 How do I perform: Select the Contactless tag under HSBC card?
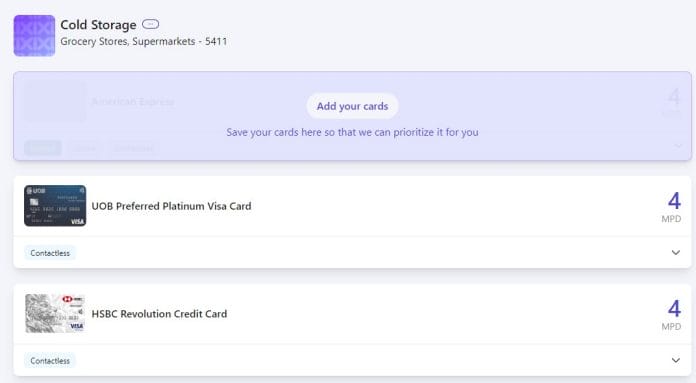50,361
